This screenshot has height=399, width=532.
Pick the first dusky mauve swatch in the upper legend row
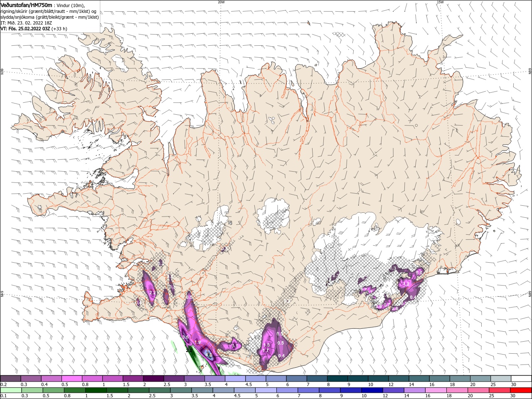[11, 379]
